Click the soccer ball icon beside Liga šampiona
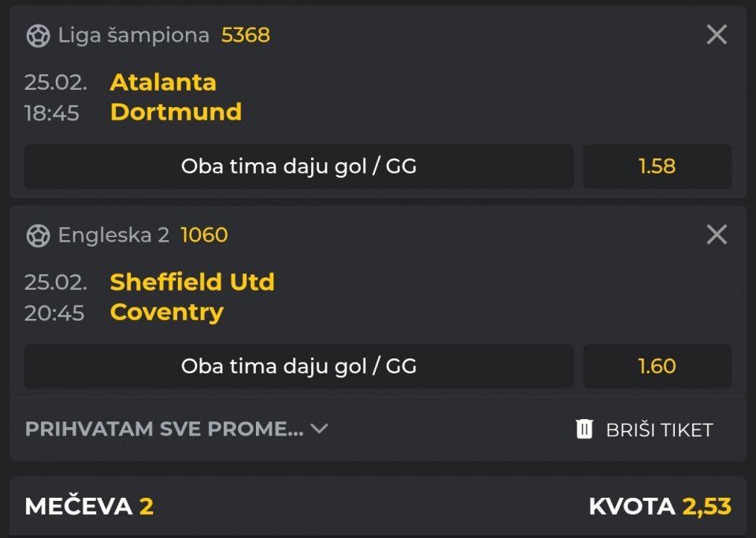This screenshot has height=538, width=756. point(38,35)
